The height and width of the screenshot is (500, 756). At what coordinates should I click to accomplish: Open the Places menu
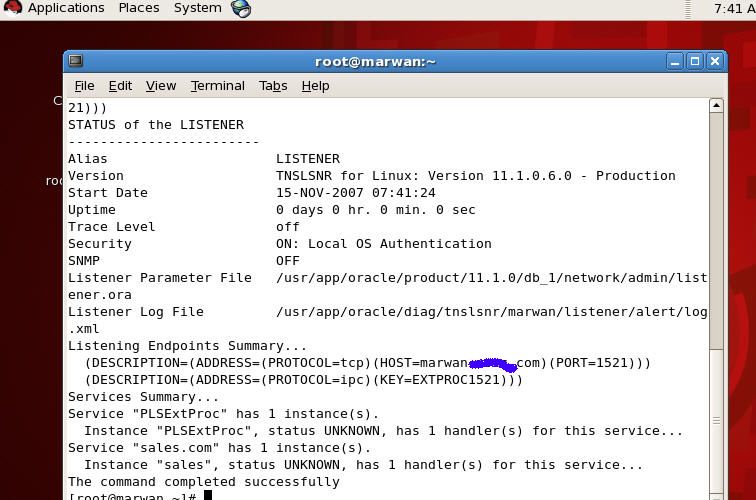(139, 8)
